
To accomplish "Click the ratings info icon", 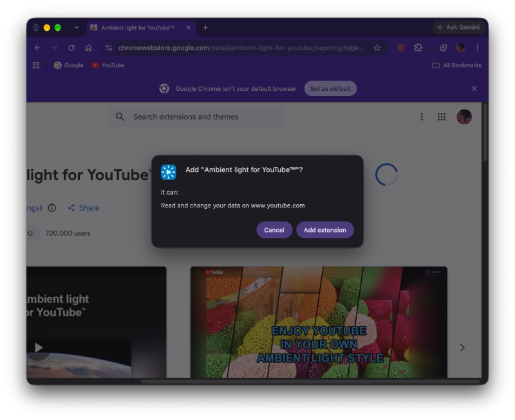I will [x=52, y=207].
